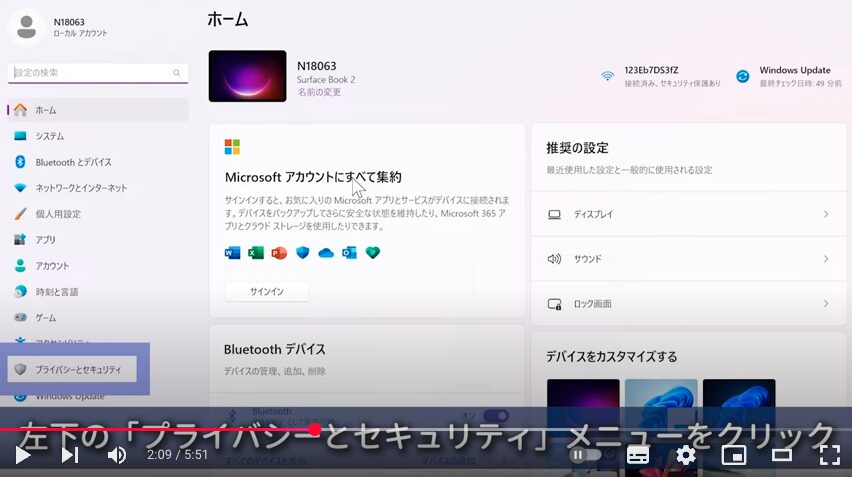Open the 123Eb7DS3fZ network status
Viewport: 852px width, 477px height.
(x=672, y=76)
